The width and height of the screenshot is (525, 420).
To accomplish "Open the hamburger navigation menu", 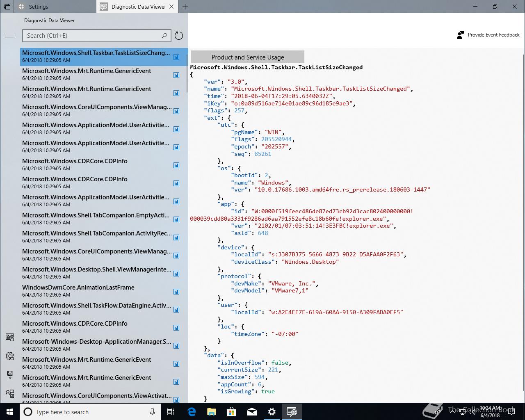I will tap(10, 35).
